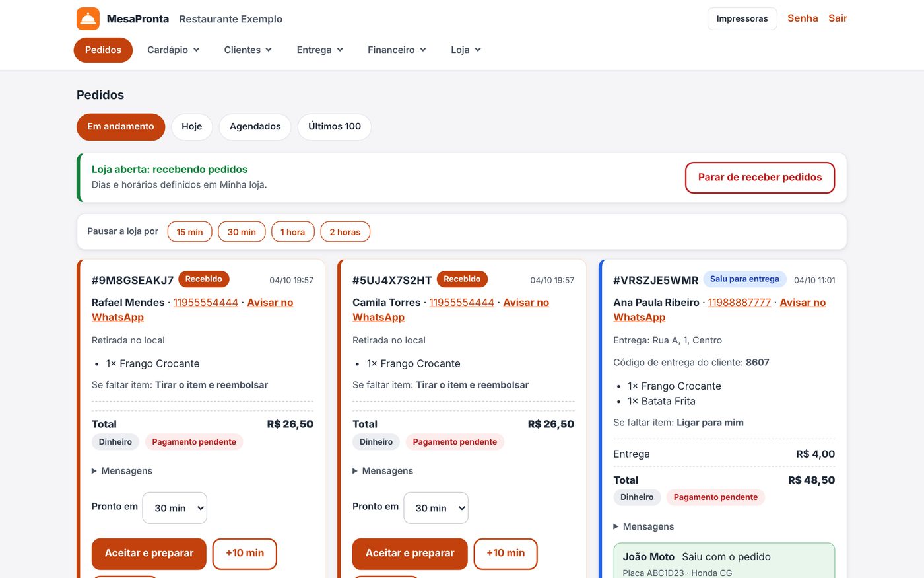Click Sair to log out
Image resolution: width=924 pixels, height=578 pixels.
pyautogui.click(x=838, y=18)
